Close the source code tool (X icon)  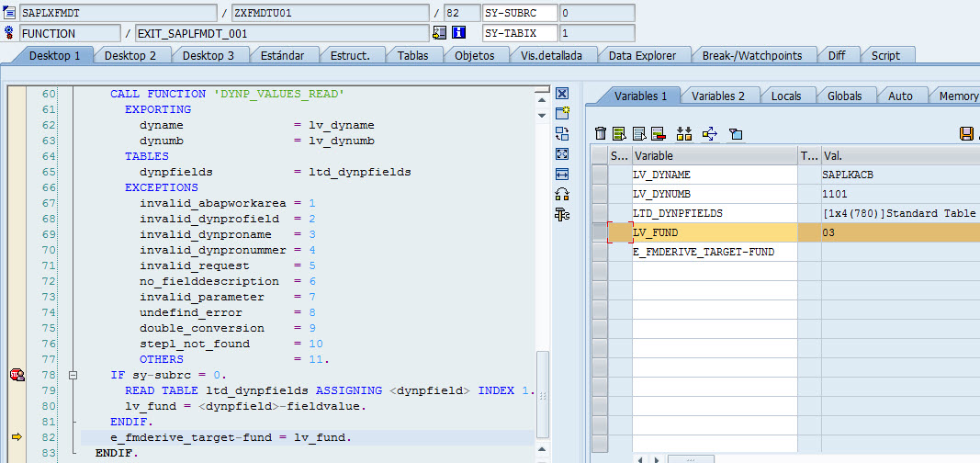tap(562, 94)
